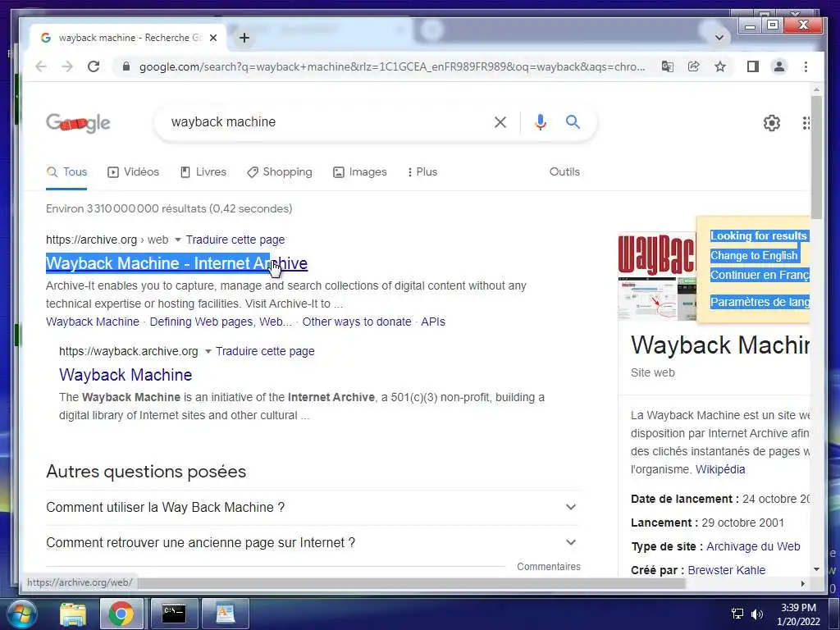Open the Wayback Machine sitelink under first result
This screenshot has width=840, height=630.
93,322
